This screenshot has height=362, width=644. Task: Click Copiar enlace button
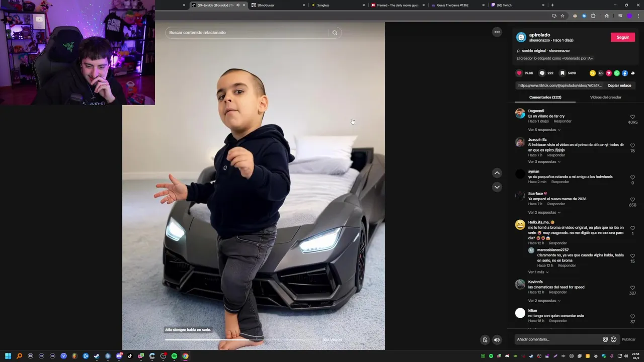[619, 85]
